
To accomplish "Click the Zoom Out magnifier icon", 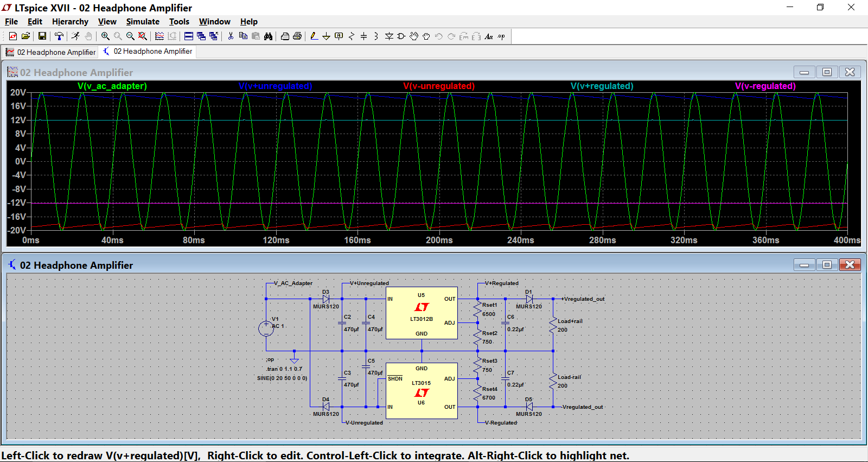I will [130, 36].
